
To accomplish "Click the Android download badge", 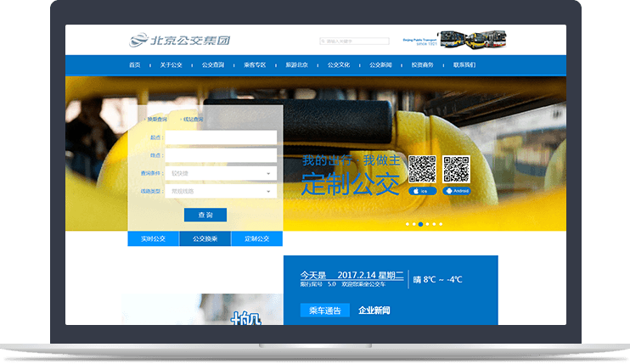I will (x=457, y=191).
